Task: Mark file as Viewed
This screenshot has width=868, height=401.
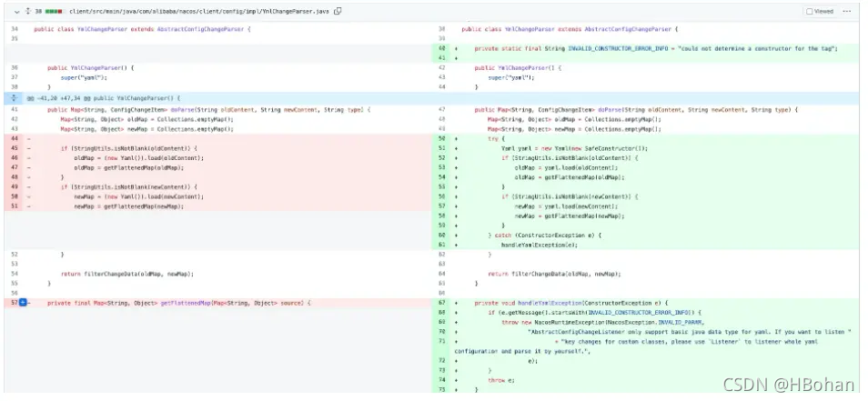Action: coord(820,11)
